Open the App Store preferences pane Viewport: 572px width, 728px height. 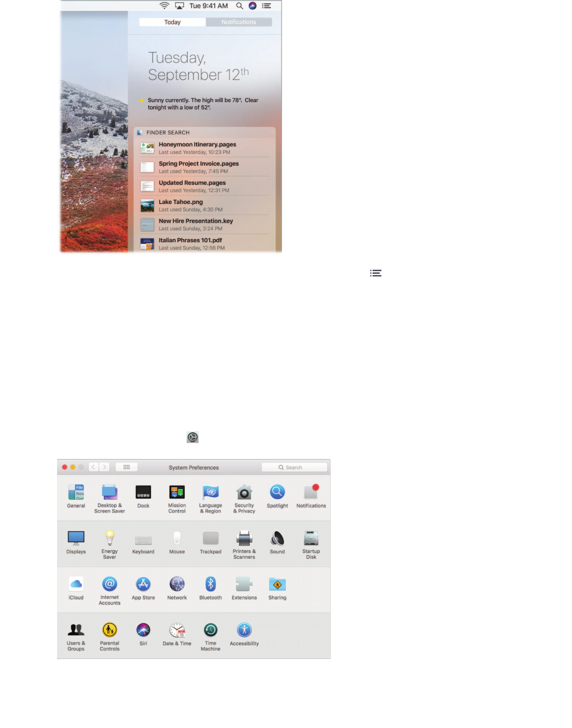click(143, 588)
